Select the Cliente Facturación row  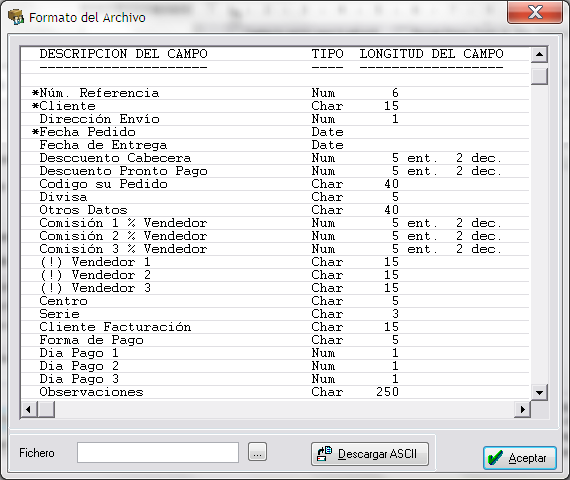pos(275,327)
